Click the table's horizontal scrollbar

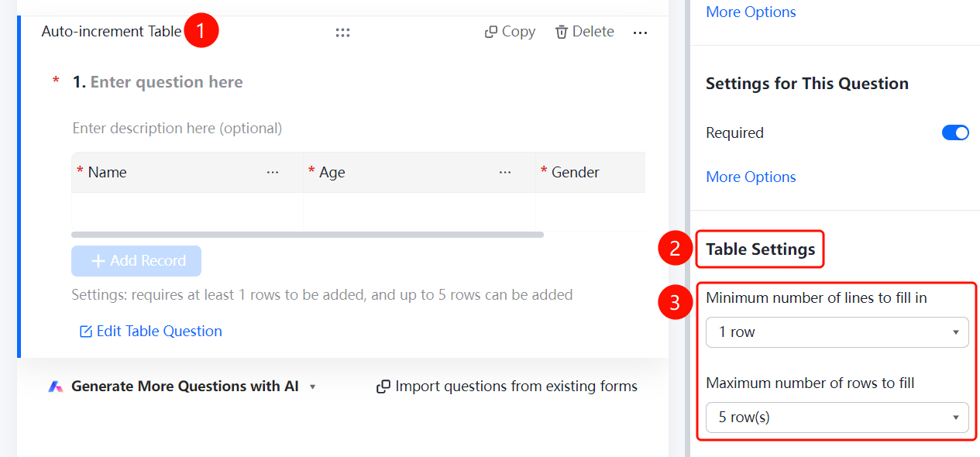tap(308, 234)
